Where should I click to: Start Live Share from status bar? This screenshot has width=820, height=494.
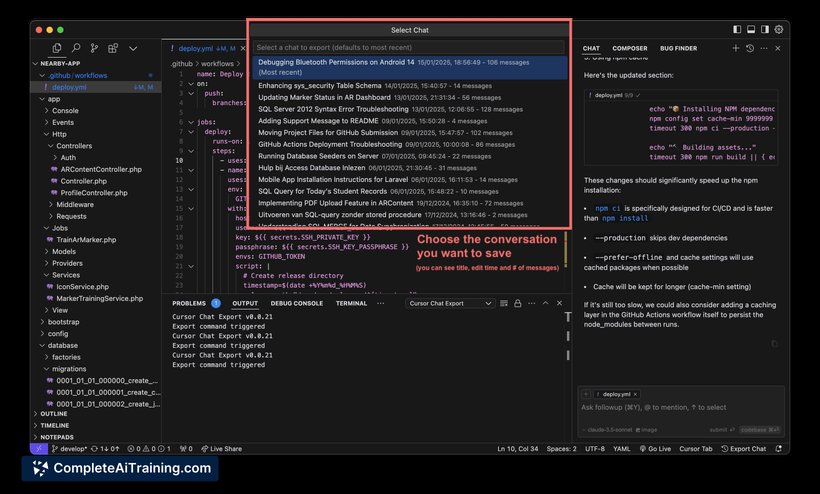(x=222, y=449)
